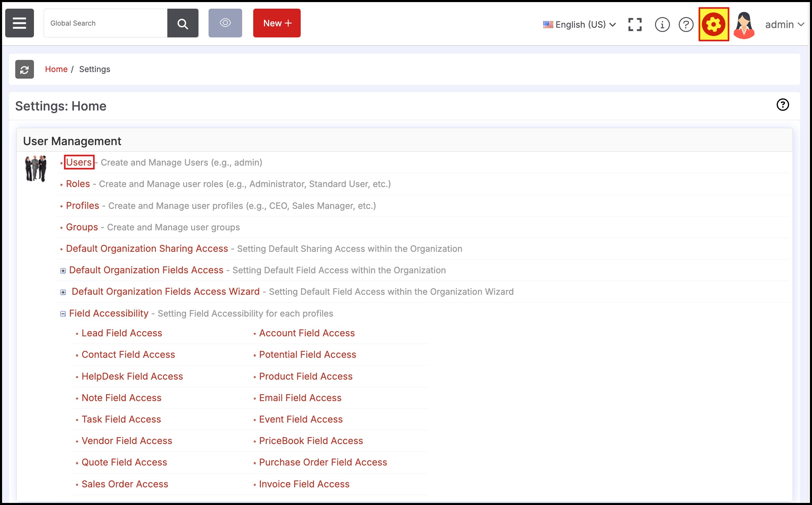Screen dimensions: 812x505
Task: Open the info circle icon
Action: tap(662, 25)
